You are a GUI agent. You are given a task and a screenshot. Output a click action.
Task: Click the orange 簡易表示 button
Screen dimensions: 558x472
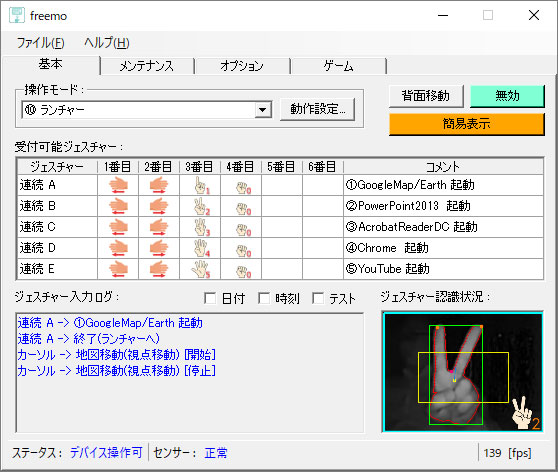(x=467, y=124)
